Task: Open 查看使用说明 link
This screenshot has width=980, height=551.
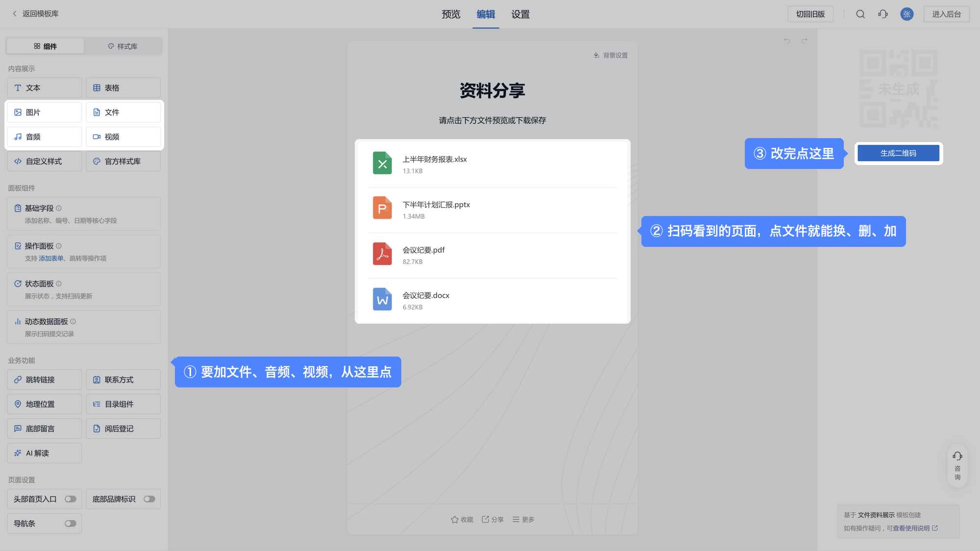Action: (915, 528)
